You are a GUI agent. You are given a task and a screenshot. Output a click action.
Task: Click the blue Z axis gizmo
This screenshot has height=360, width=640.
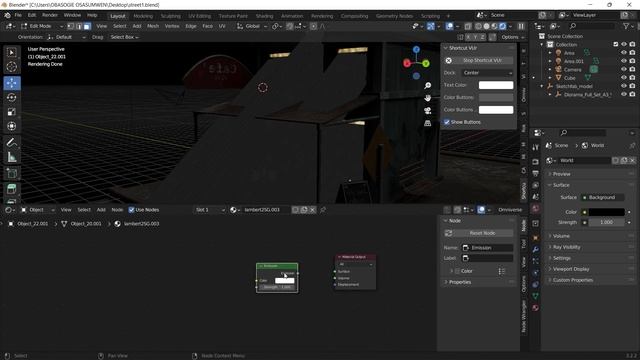(x=416, y=50)
